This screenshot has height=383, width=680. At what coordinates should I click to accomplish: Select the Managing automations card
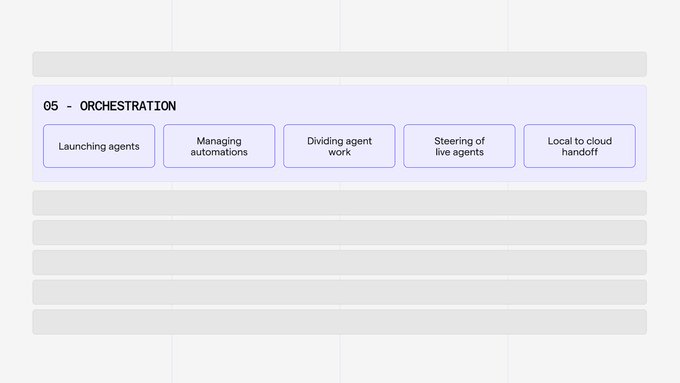pos(219,146)
